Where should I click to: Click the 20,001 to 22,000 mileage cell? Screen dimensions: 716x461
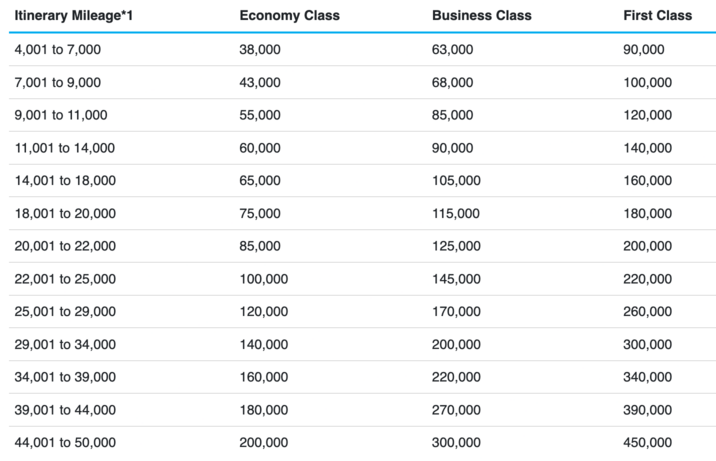(x=64, y=246)
